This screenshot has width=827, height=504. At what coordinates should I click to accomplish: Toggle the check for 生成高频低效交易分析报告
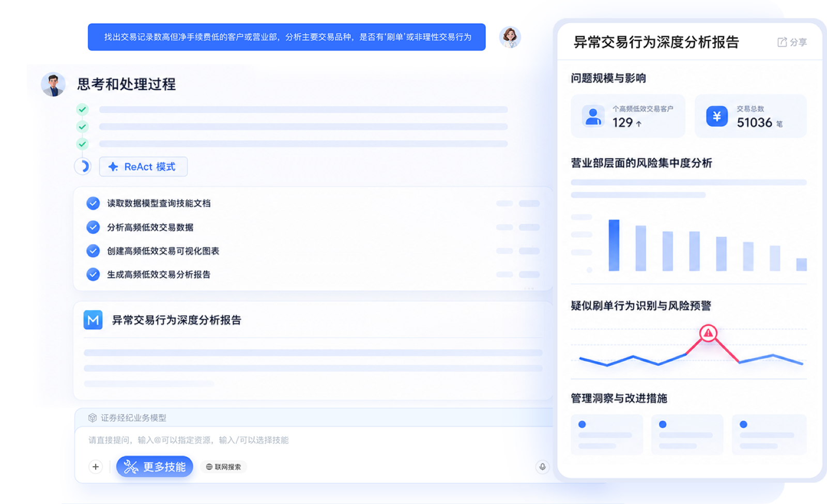[93, 274]
